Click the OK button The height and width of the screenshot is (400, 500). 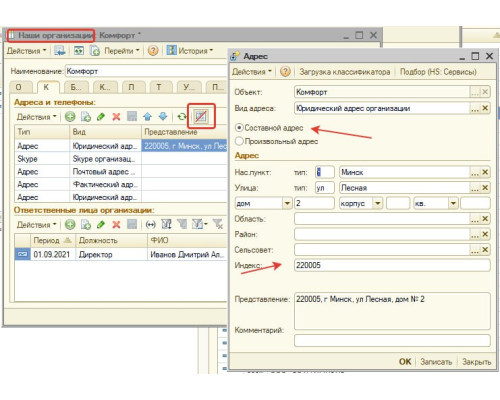coord(405,362)
